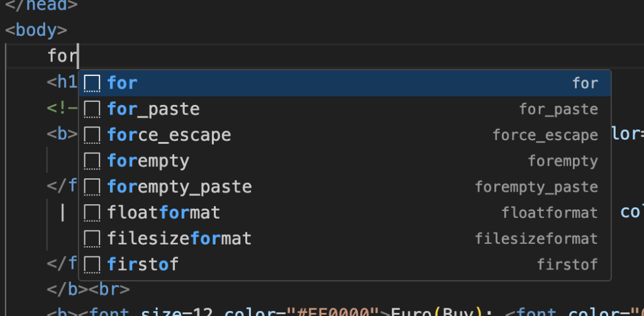Pick force_escape from the suggestion list
The image size is (644, 316).
169,135
